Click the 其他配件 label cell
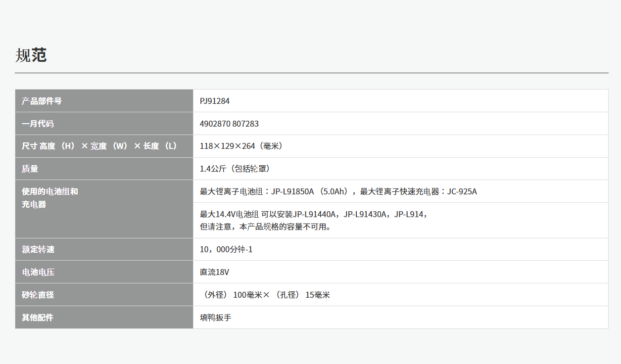This screenshot has width=621, height=364. coord(104,318)
